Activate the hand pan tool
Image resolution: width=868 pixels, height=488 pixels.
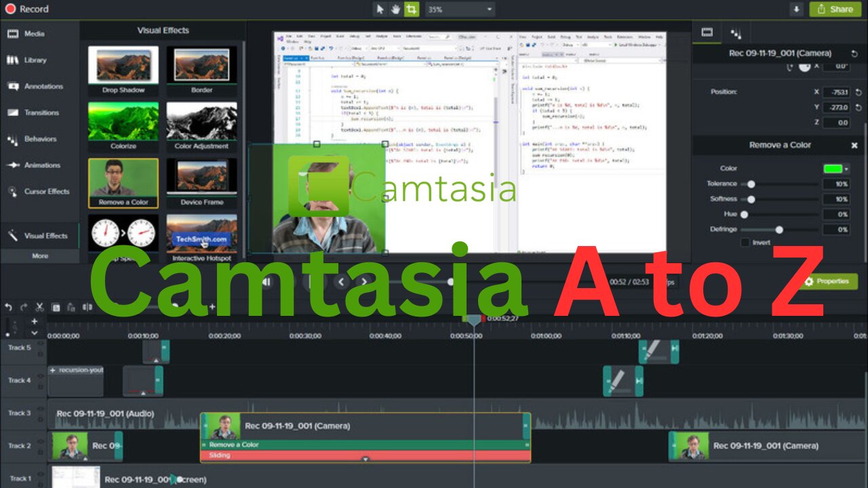coord(395,9)
